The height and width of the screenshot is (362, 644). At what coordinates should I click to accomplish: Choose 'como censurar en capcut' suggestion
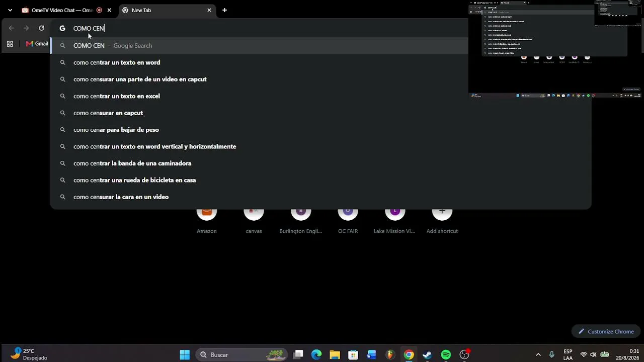click(x=320, y=113)
